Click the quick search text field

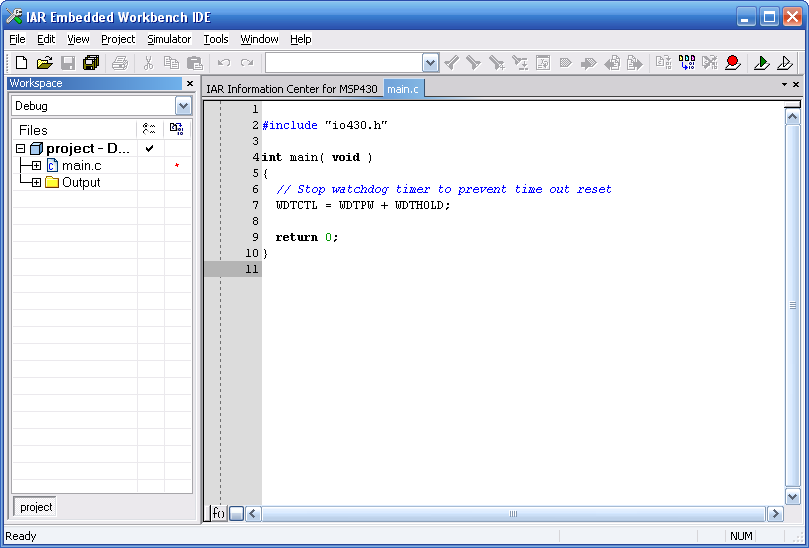pyautogui.click(x=344, y=63)
